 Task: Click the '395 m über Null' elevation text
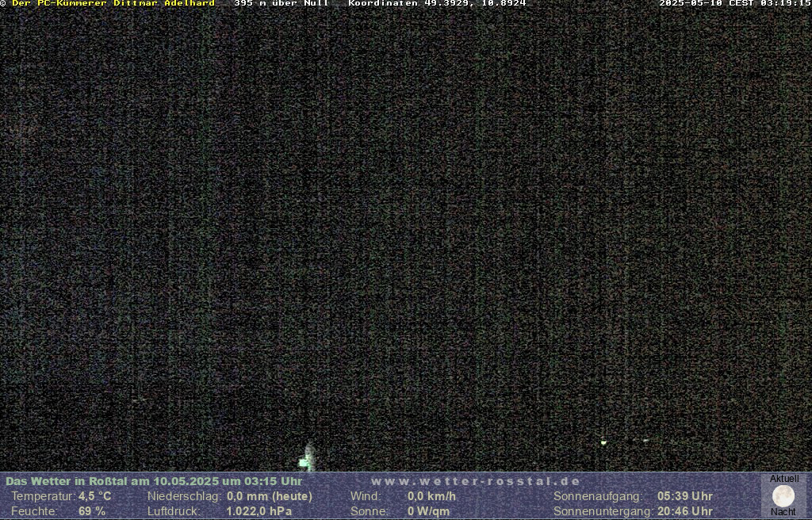coord(282,3)
